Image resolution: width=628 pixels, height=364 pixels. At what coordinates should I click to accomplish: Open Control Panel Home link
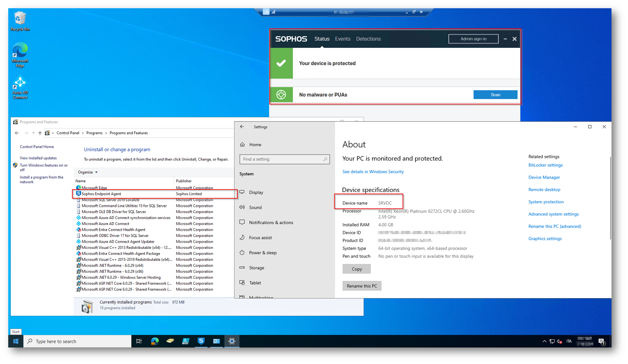37,147
